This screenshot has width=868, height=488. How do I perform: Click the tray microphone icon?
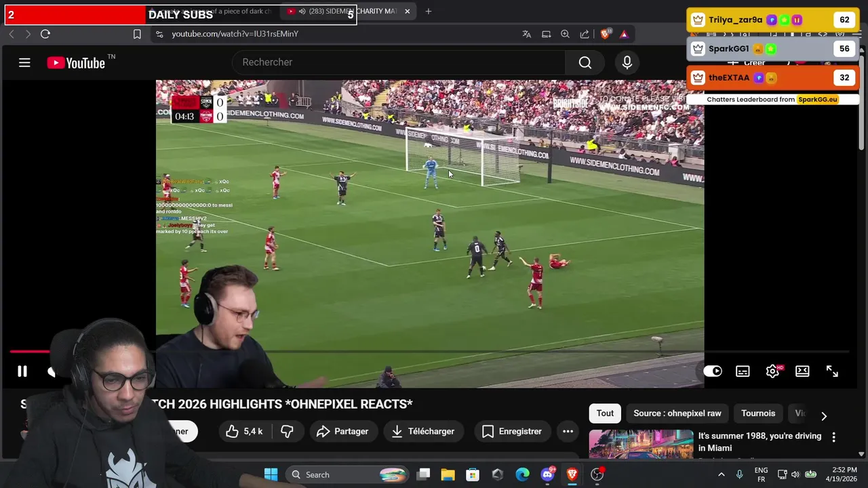[740, 474]
